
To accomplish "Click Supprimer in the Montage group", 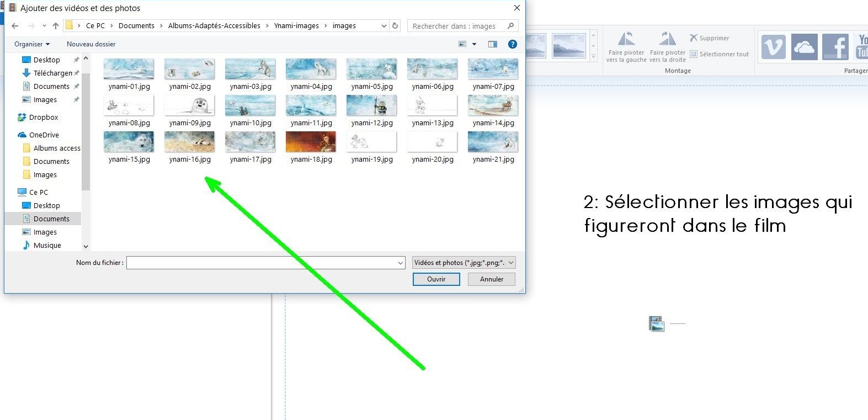I will coord(710,38).
